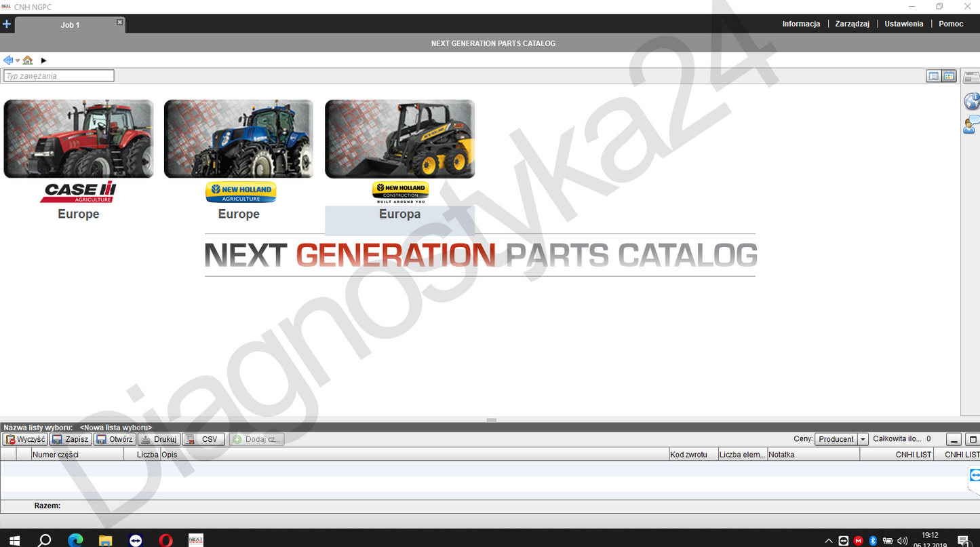Click the Bluetooth tray icon

point(873,541)
